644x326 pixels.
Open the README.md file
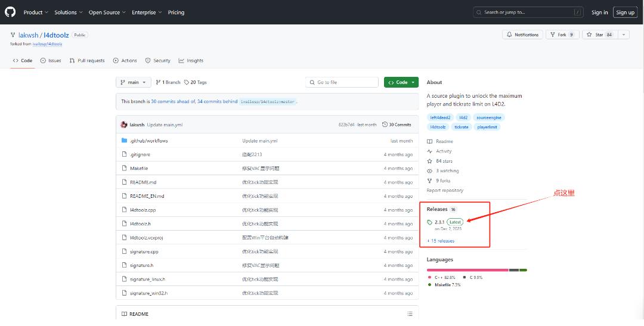[x=143, y=182]
